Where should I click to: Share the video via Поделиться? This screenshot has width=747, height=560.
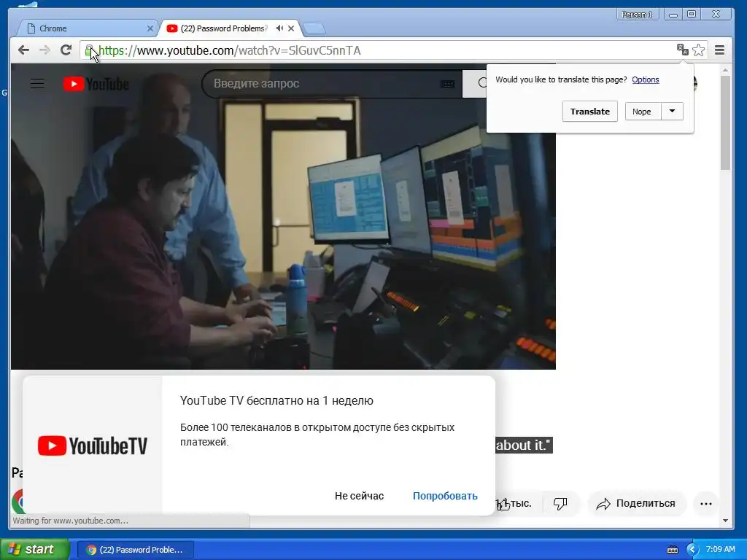point(636,503)
